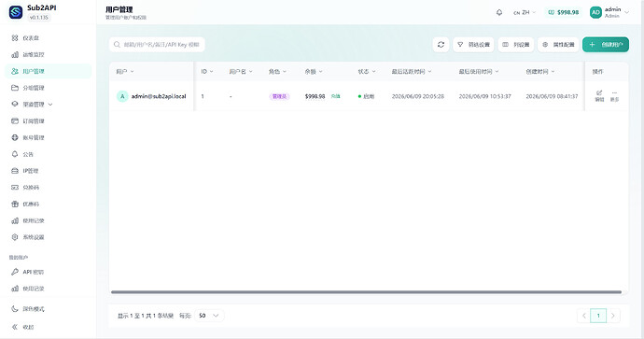
Task: Click the magnifier icon in search box
Action: [x=117, y=45]
